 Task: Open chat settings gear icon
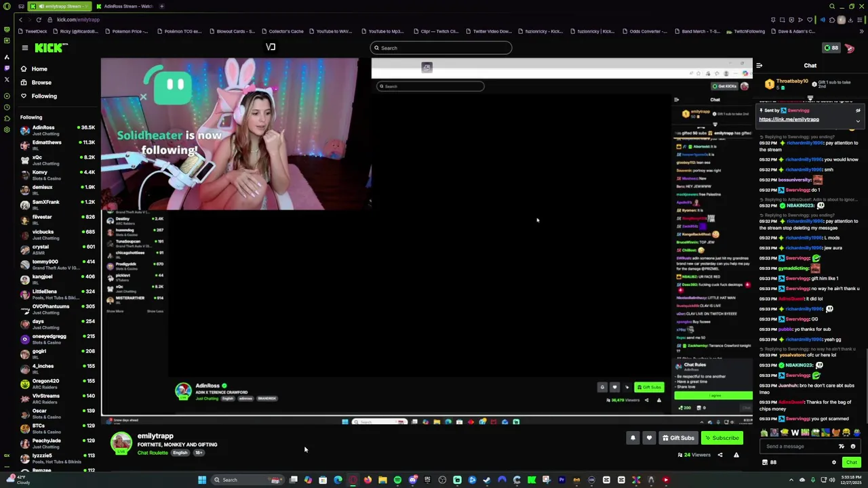[834, 462]
